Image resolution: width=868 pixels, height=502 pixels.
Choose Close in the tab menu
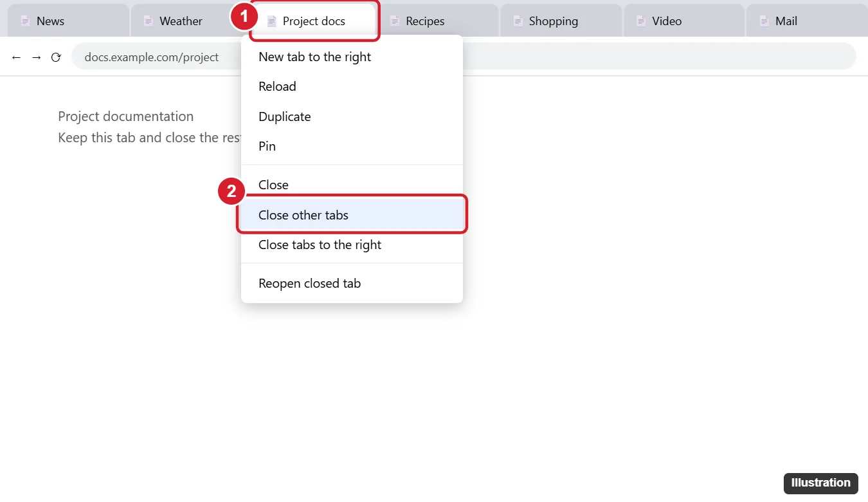(x=352, y=185)
